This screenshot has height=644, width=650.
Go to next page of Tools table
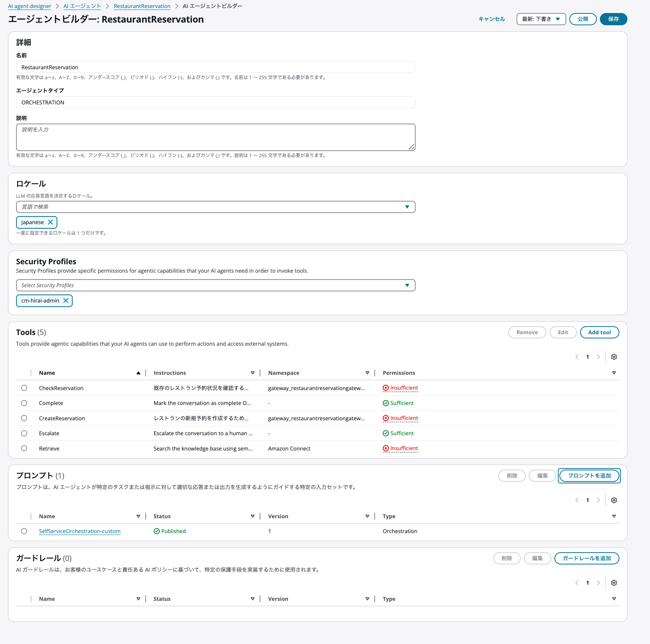tap(598, 357)
